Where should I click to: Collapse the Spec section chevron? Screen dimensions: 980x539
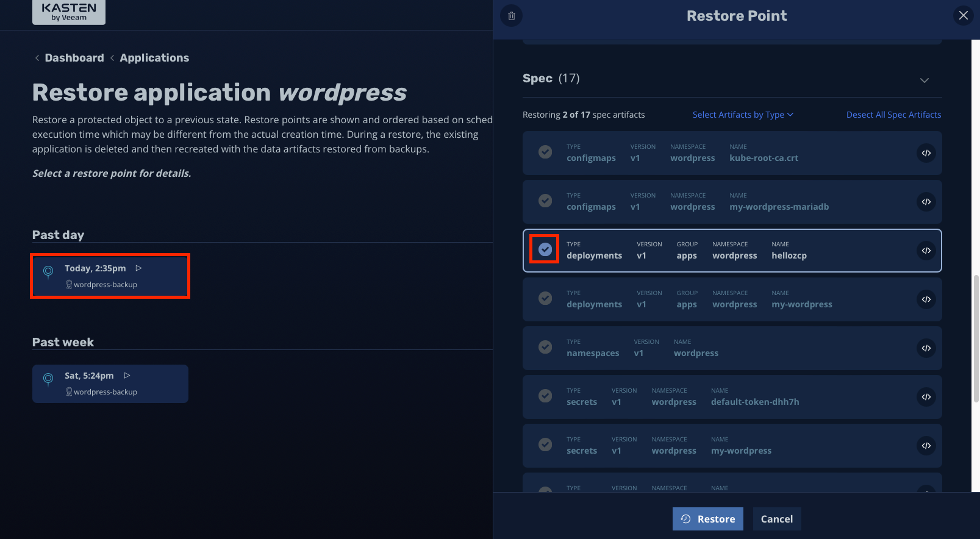925,80
